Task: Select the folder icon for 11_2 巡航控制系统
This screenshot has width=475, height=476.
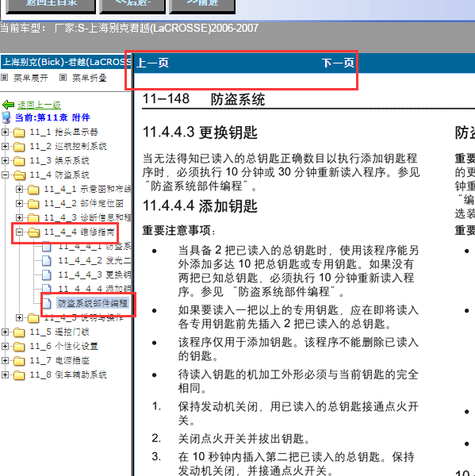Action: pyautogui.click(x=19, y=147)
